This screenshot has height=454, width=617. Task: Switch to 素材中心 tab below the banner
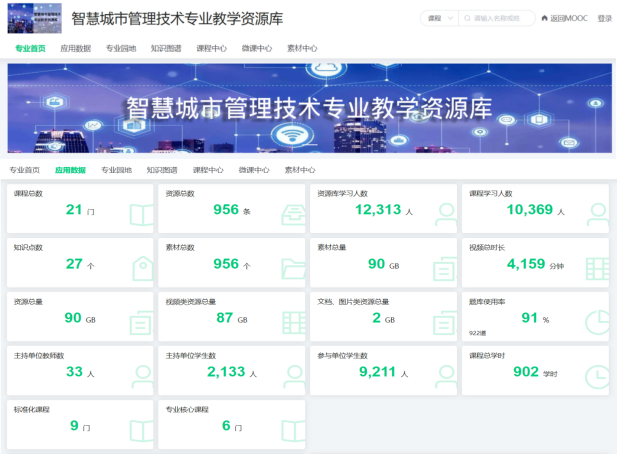299,170
